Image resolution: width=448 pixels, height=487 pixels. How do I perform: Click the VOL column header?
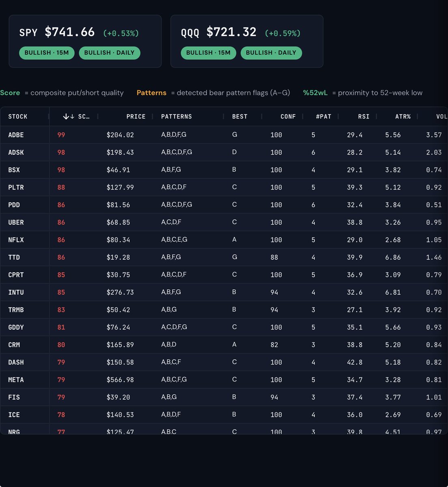[442, 116]
